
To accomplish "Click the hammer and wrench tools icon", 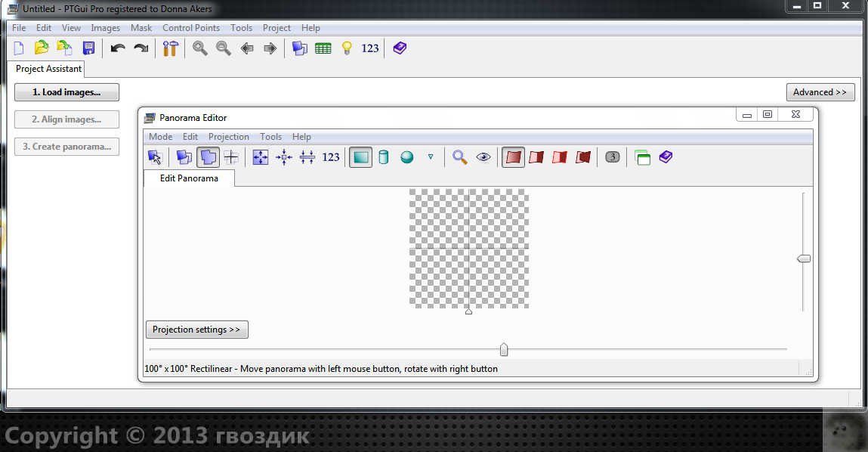I will click(x=170, y=48).
